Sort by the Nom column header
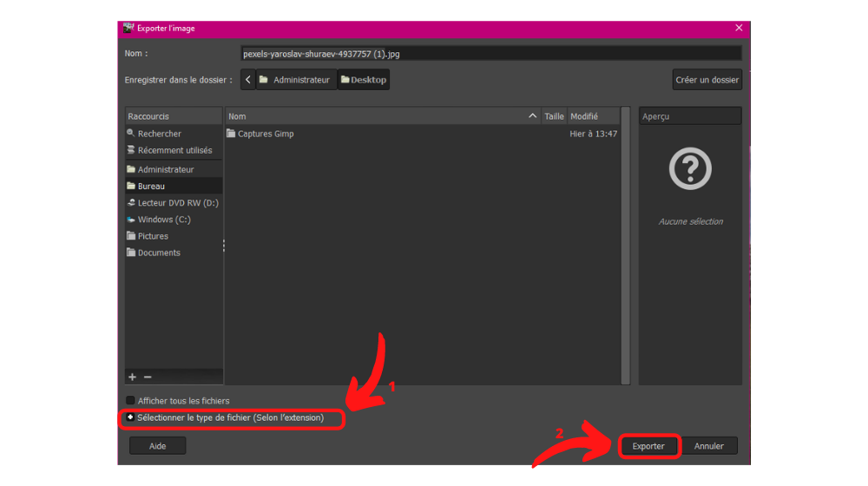The width and height of the screenshot is (868, 486). point(383,116)
